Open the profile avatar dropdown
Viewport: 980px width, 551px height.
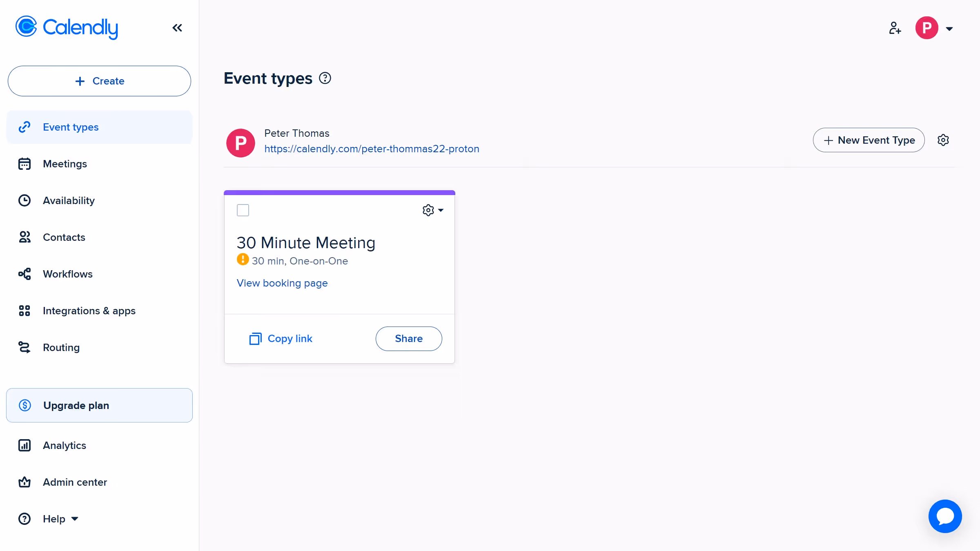(x=926, y=27)
